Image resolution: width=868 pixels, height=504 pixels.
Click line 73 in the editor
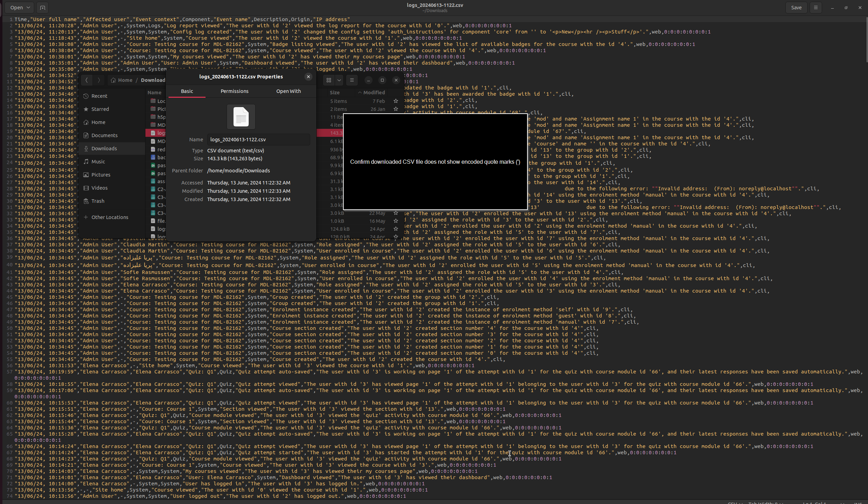coord(221,490)
